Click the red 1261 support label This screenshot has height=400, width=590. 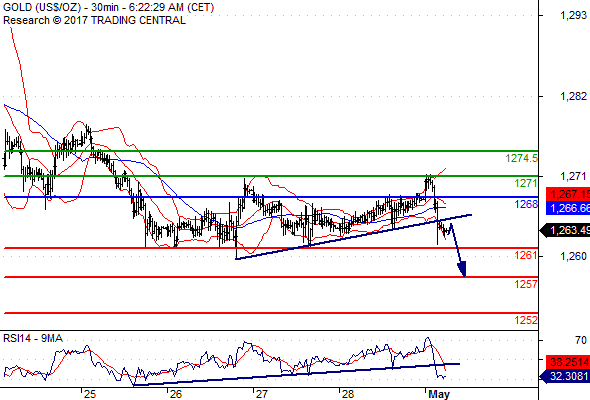point(526,245)
